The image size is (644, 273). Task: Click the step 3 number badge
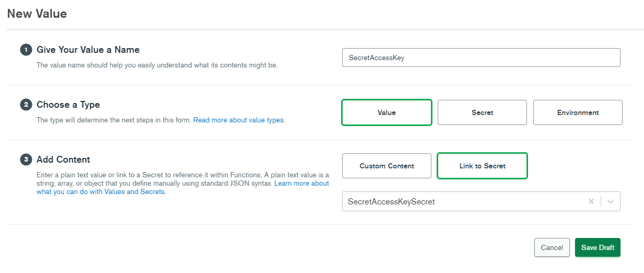point(26,160)
